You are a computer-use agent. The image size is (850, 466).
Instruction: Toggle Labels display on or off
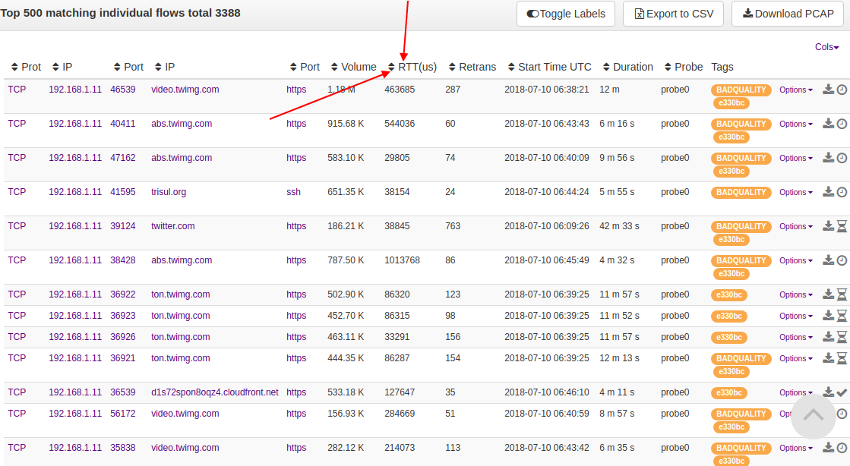(566, 14)
